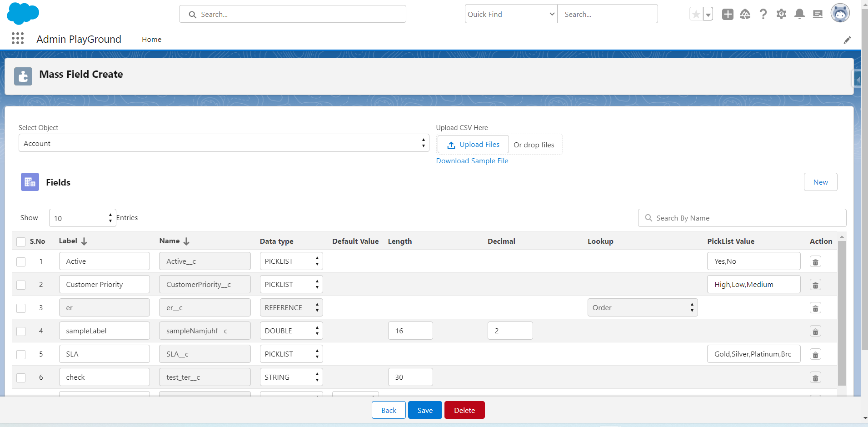Open the Select Object Account dropdown
The width and height of the screenshot is (868, 427).
pyautogui.click(x=224, y=143)
